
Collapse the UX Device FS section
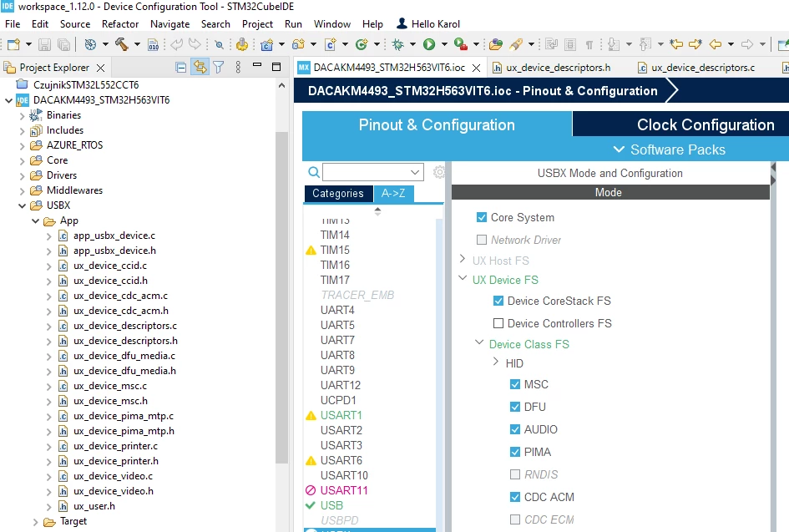point(463,278)
